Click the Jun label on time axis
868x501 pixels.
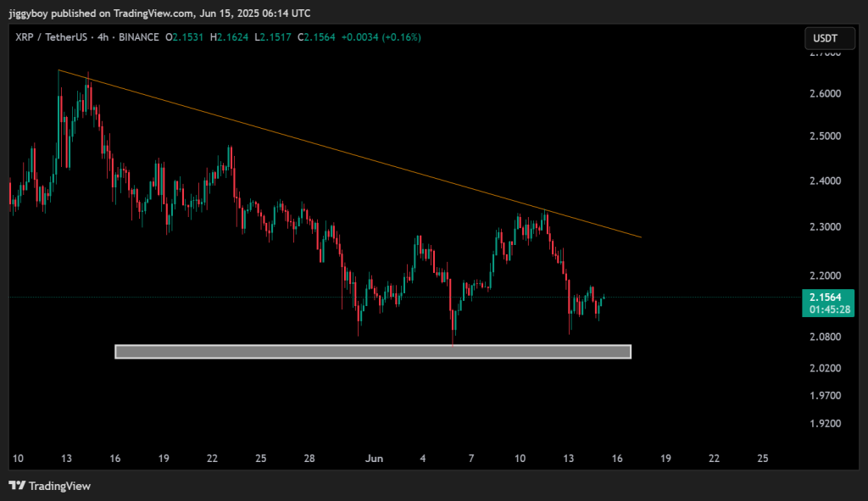click(x=374, y=459)
